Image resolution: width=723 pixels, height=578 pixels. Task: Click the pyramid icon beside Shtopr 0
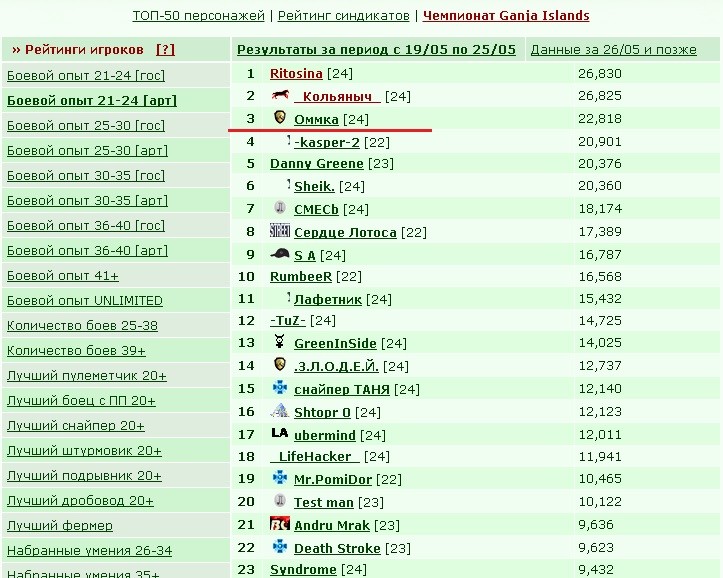(x=280, y=410)
